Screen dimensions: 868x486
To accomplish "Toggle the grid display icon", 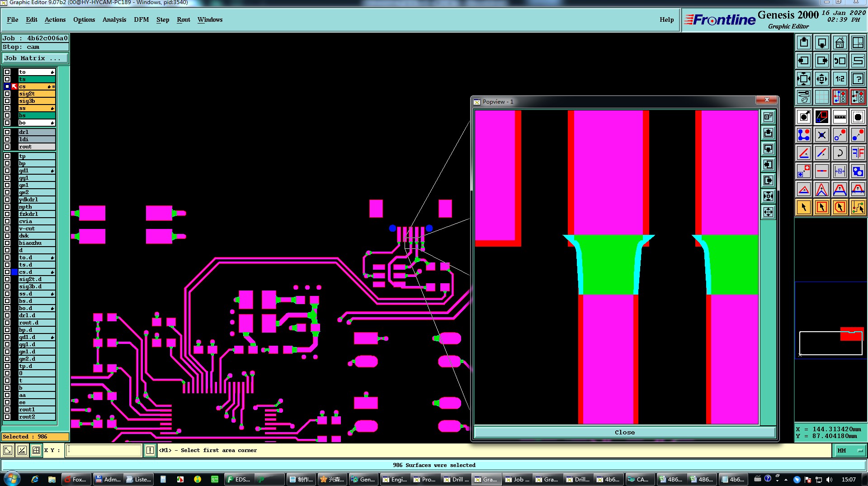I will [x=821, y=97].
